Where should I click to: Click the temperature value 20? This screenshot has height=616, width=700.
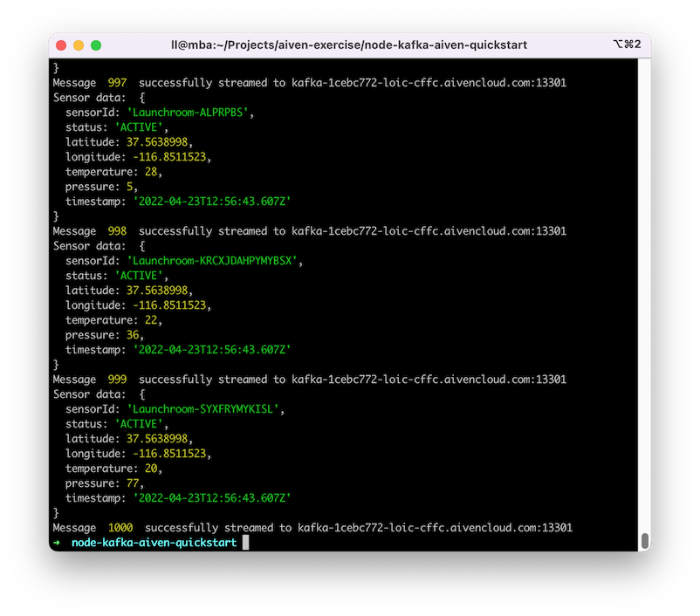tap(151, 469)
